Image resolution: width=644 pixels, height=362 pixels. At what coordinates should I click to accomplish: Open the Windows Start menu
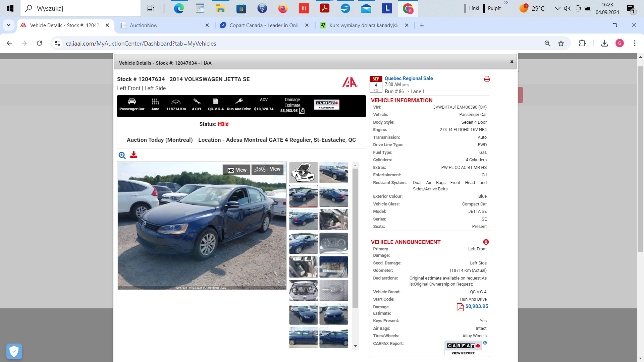pyautogui.click(x=10, y=8)
